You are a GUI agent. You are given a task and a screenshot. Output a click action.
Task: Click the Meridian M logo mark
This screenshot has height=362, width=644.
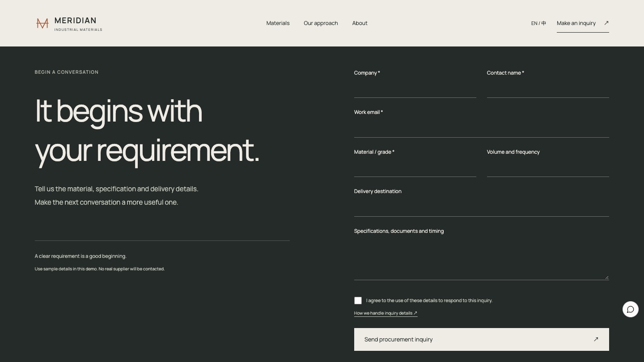[42, 23]
